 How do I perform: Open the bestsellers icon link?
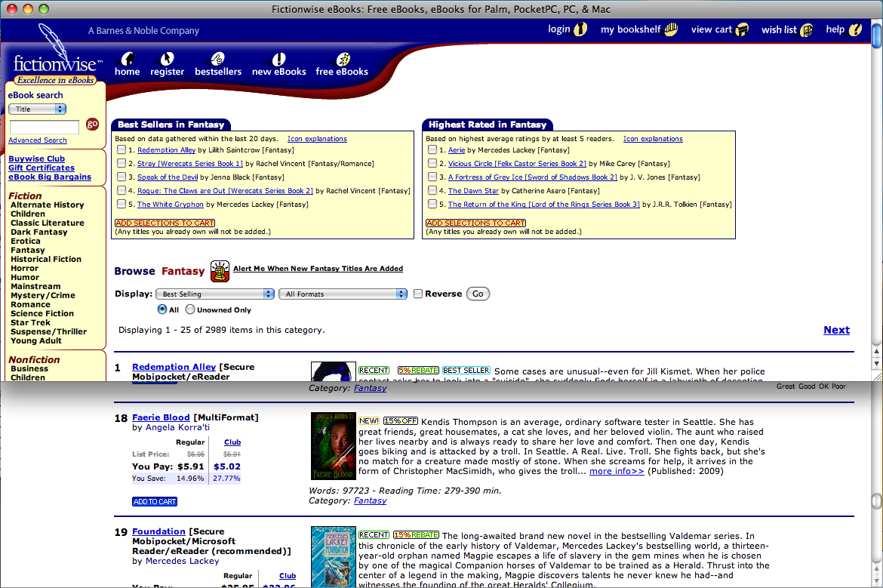pos(217,59)
